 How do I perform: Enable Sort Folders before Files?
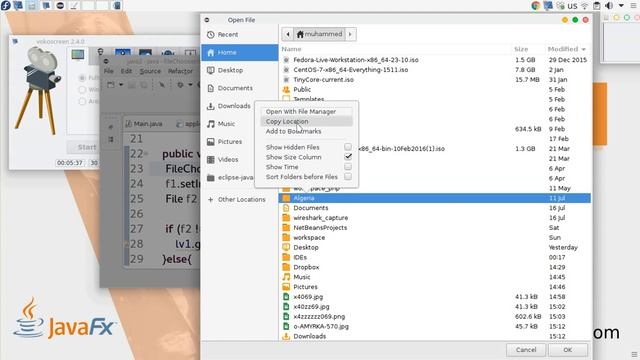click(x=348, y=176)
